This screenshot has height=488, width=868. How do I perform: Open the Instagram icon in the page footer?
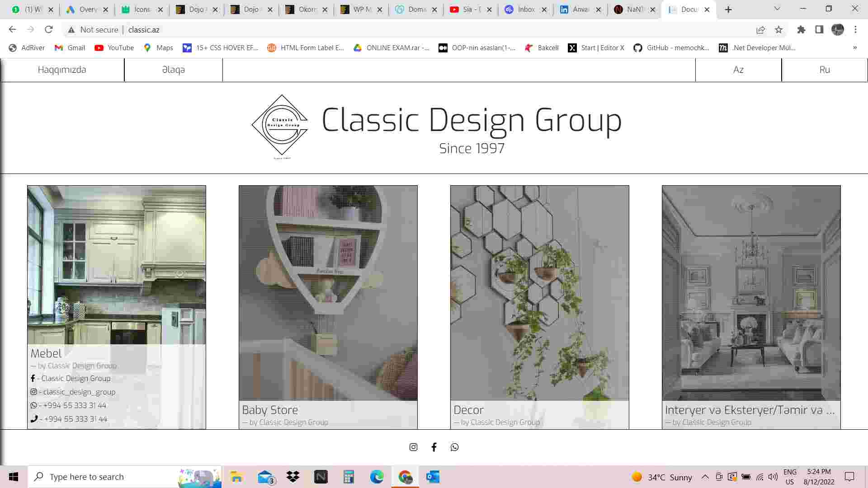[413, 447]
